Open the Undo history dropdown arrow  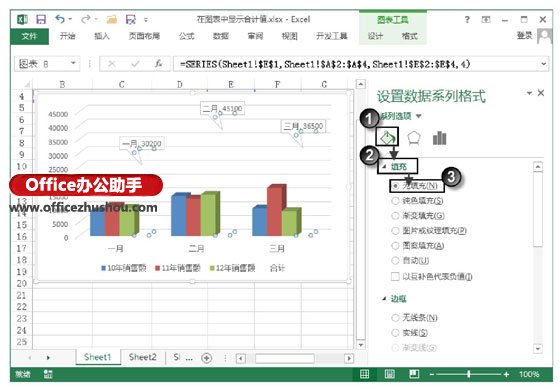click(x=70, y=19)
